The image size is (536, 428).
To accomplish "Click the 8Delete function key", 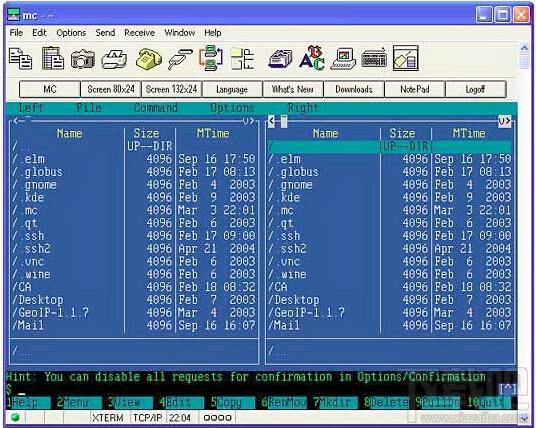I will (386, 402).
